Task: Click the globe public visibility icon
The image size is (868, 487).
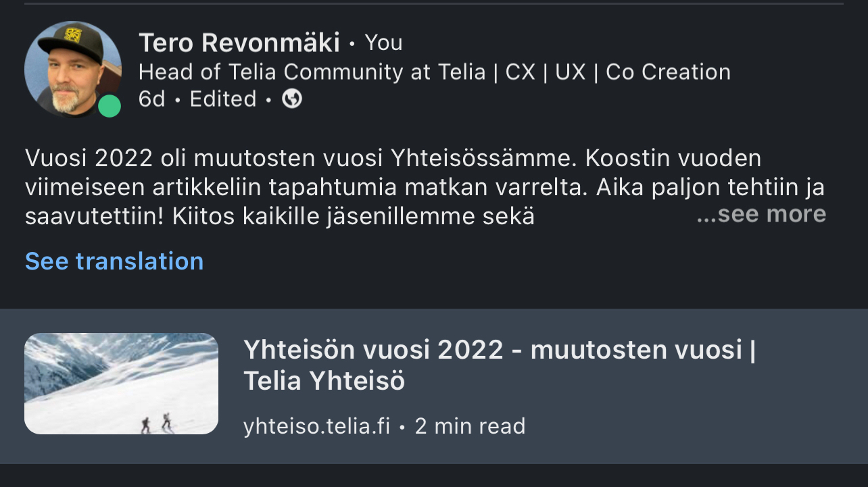Action: click(291, 99)
